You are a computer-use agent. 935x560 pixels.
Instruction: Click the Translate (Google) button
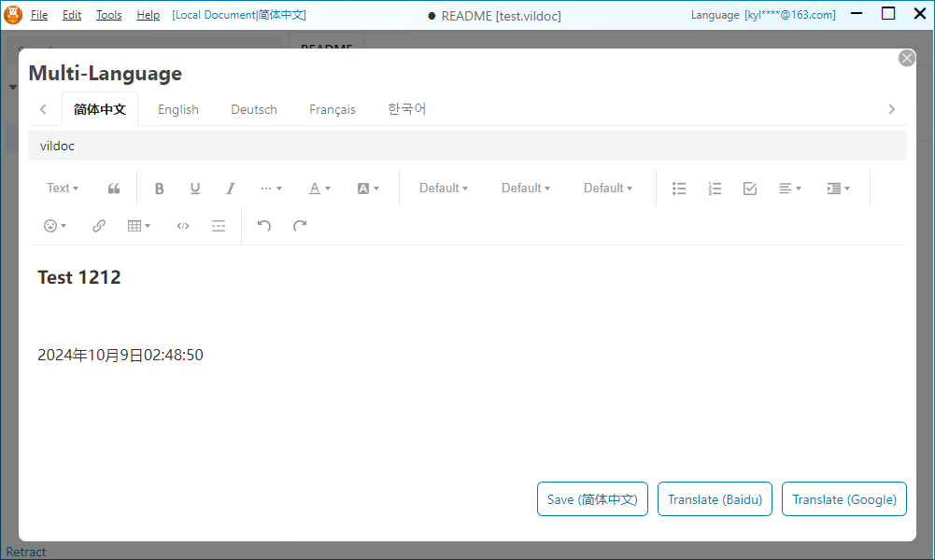(x=843, y=499)
